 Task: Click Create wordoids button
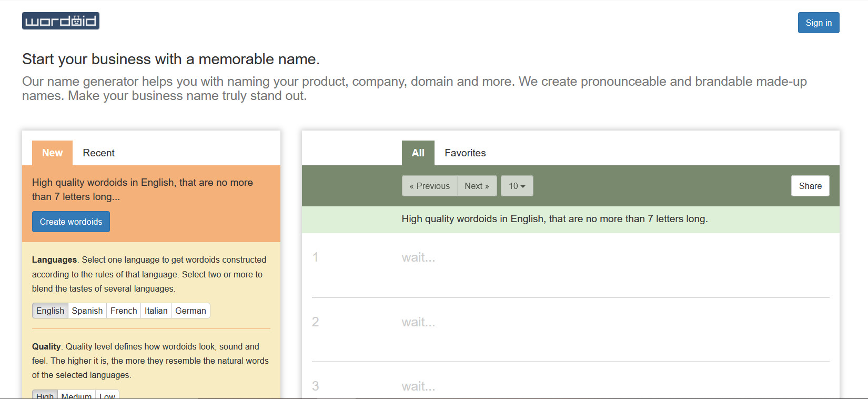pos(71,222)
